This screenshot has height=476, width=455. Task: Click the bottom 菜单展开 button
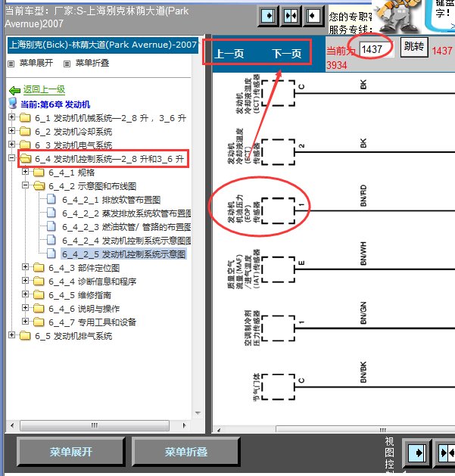[x=70, y=452]
